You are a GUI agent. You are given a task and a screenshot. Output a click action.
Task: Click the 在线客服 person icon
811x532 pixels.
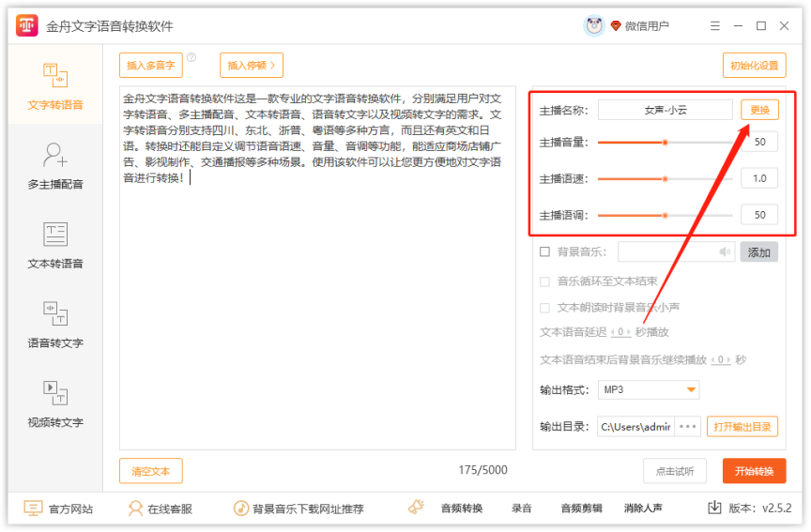tap(135, 509)
